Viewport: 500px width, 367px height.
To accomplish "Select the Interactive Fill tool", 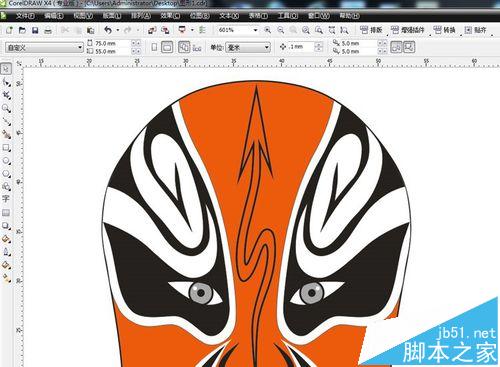I will 6,278.
